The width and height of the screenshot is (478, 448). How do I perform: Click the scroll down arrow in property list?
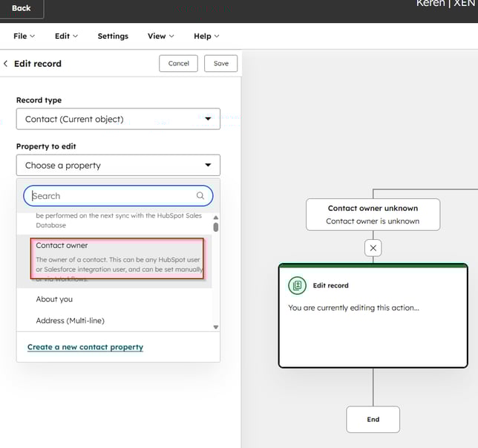216,327
